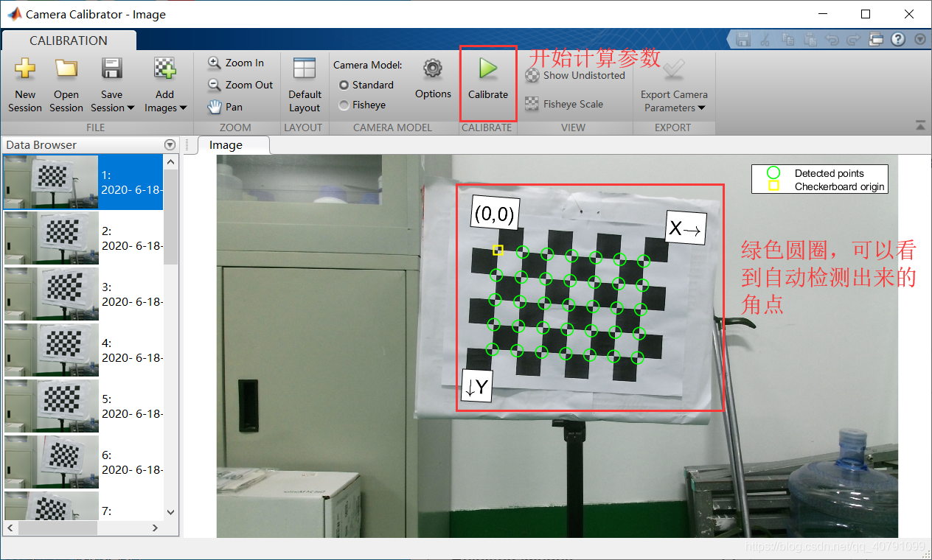The width and height of the screenshot is (932, 560).
Task: Click Show Undistorted button
Action: (575, 75)
